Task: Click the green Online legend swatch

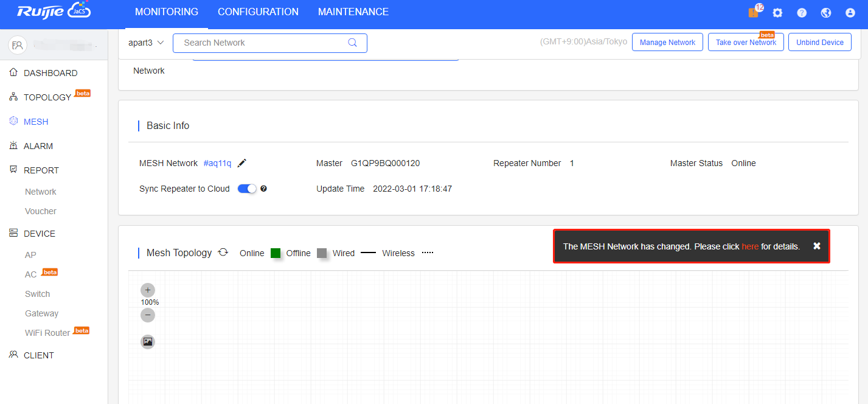Action: [276, 253]
